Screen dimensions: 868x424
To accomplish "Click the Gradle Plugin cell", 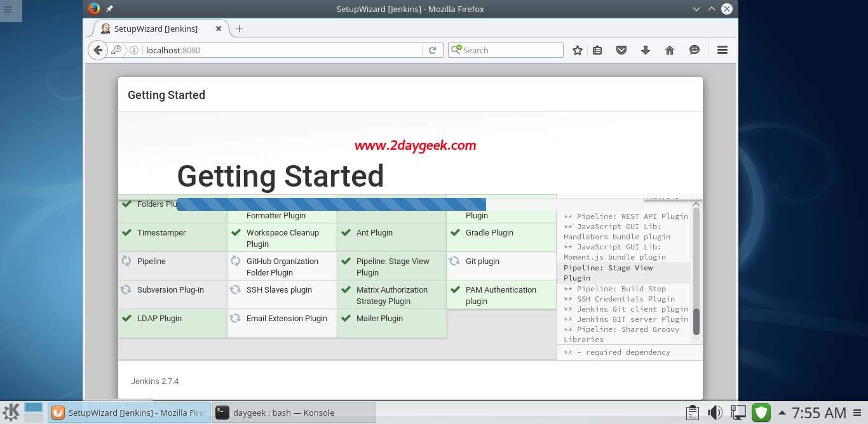I will coord(501,237).
